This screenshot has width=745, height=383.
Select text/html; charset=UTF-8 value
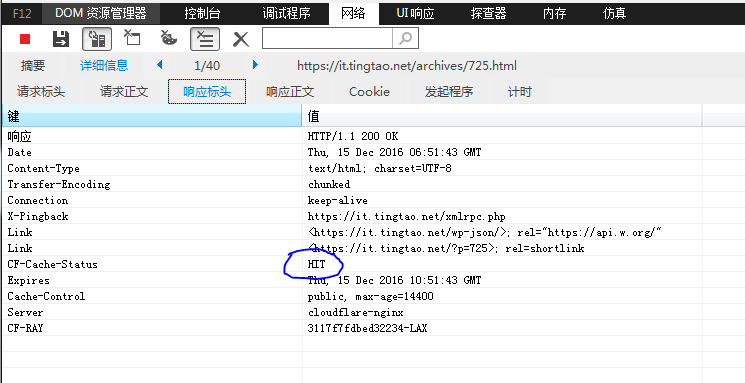(379, 168)
